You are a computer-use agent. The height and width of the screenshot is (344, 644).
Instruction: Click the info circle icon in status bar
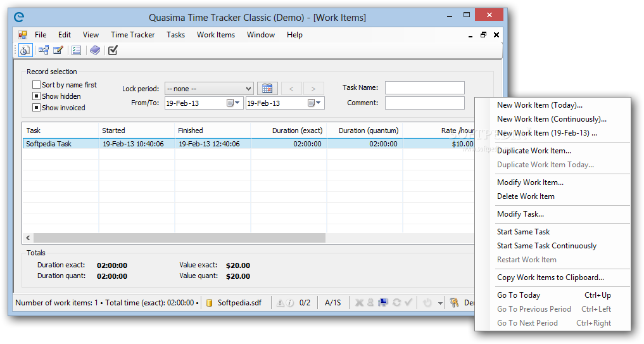point(290,303)
